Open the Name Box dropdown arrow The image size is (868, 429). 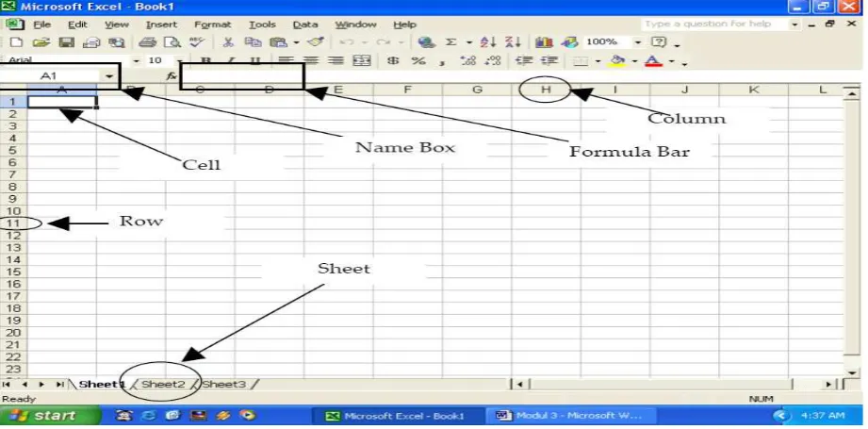click(x=109, y=76)
